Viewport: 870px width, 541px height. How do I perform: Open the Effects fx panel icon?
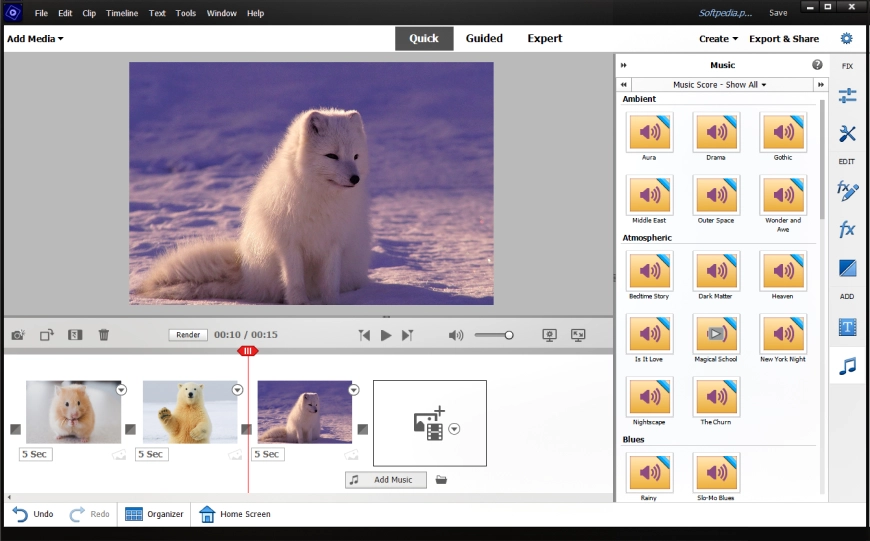(x=847, y=229)
